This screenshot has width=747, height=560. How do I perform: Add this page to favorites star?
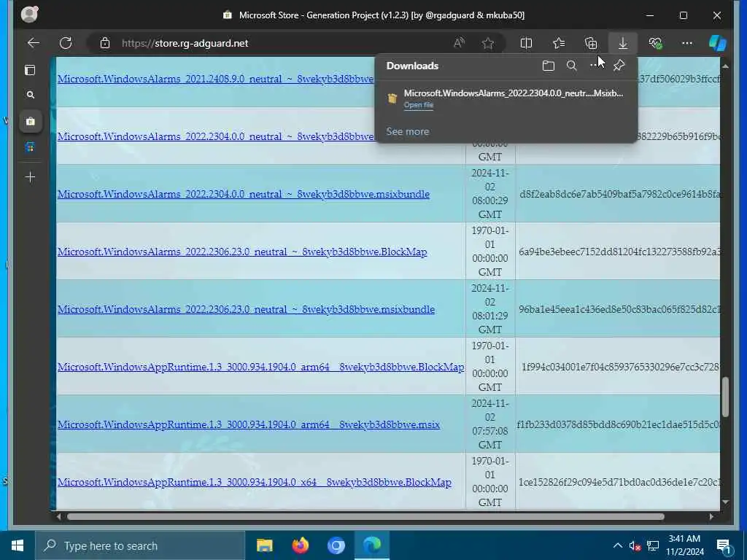[x=488, y=43]
